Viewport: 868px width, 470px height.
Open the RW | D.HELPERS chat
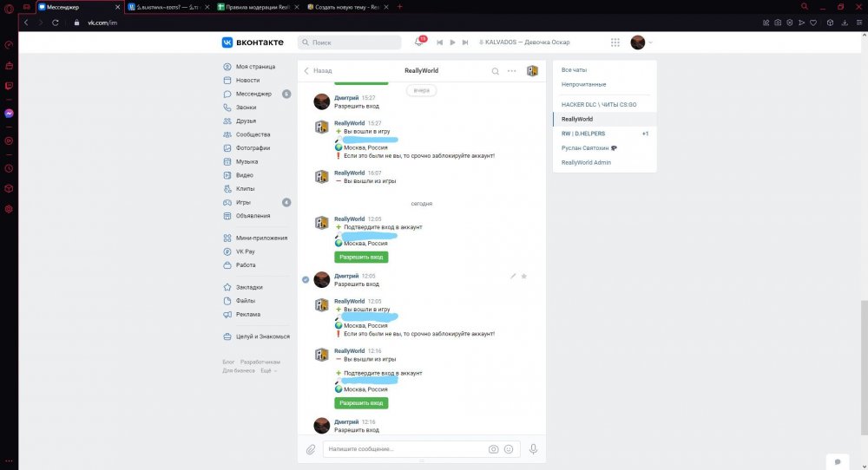604,134
